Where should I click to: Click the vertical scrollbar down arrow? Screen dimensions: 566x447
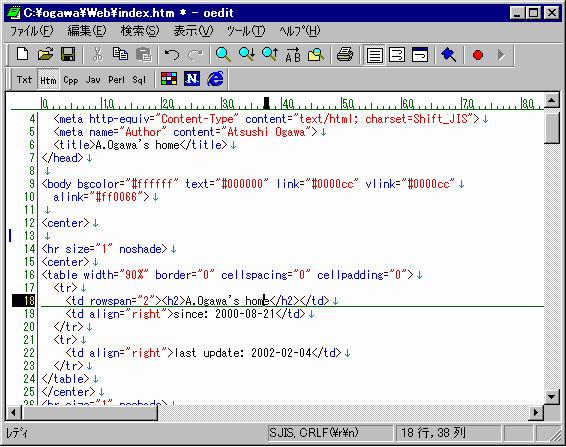[552, 397]
